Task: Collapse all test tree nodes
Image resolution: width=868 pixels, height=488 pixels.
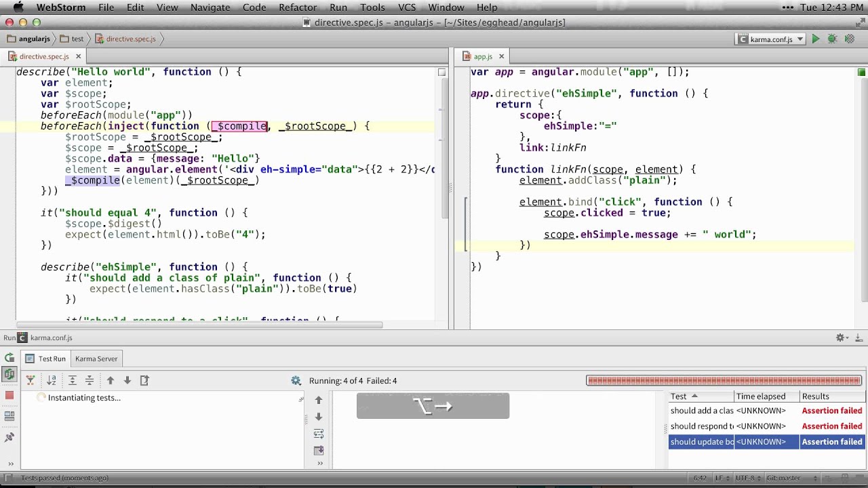Action: [90, 381]
